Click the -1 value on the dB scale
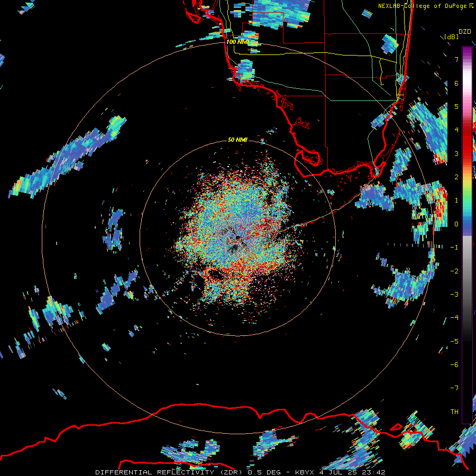The width and height of the screenshot is (476, 476). (454, 248)
